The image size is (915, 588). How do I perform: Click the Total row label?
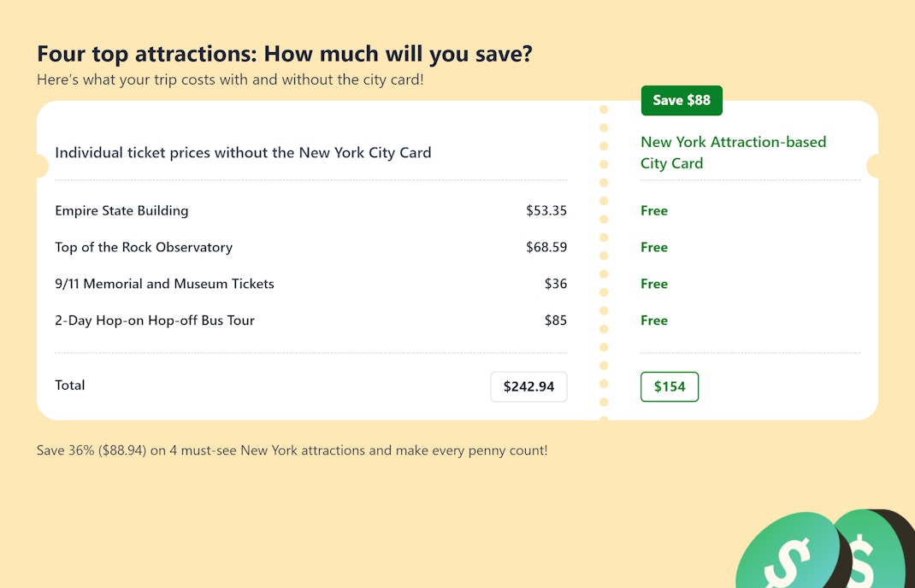coord(70,385)
